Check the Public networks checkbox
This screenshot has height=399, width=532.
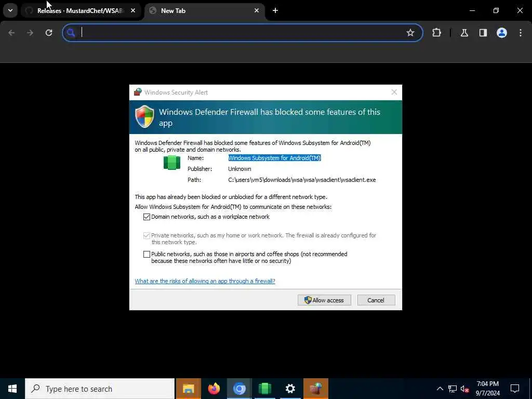coord(147,254)
